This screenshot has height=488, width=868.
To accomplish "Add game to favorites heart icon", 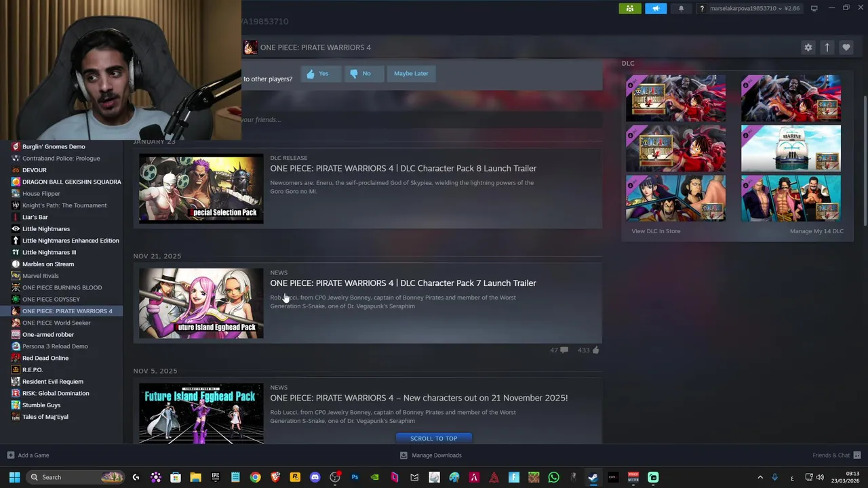I will click(846, 47).
